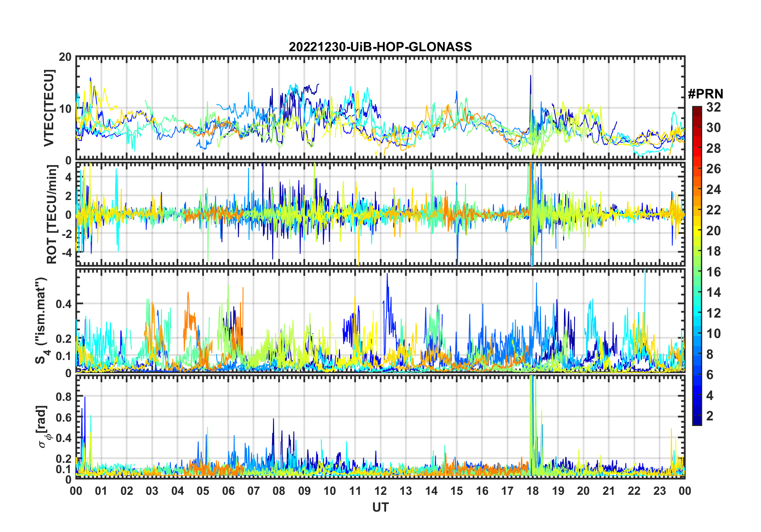Click the VTEC axis tick label 10
This screenshot has width=761, height=532.
tap(65, 108)
